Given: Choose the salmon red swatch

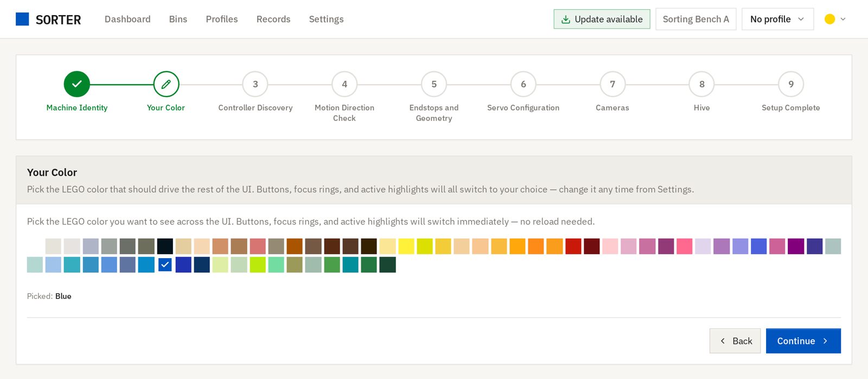Looking at the screenshot, I should [x=258, y=246].
